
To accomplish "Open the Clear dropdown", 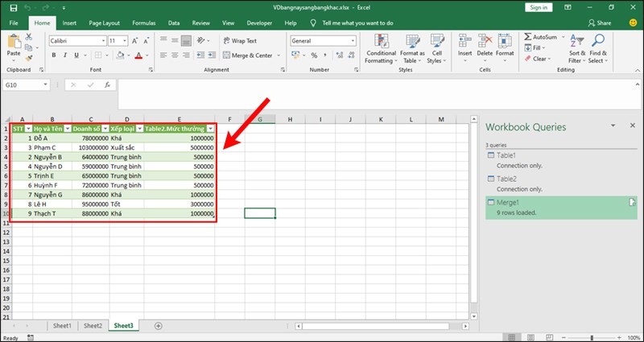I will pos(537,59).
